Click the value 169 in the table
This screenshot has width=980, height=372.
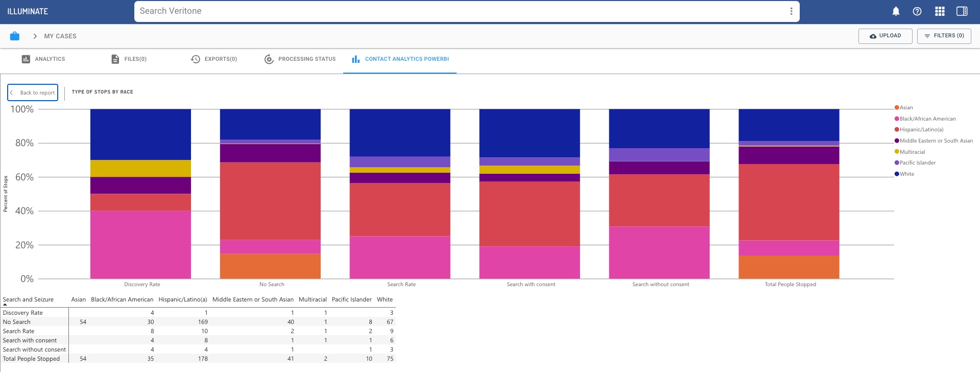point(203,322)
